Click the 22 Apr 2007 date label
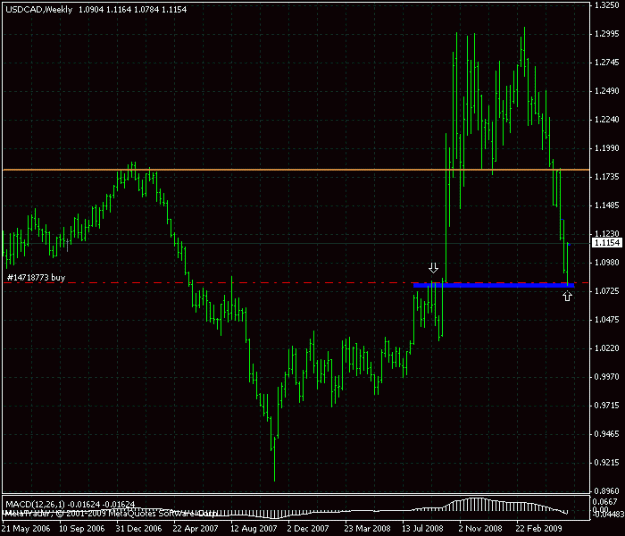Screen dimensions: 625x536 pyautogui.click(x=196, y=528)
